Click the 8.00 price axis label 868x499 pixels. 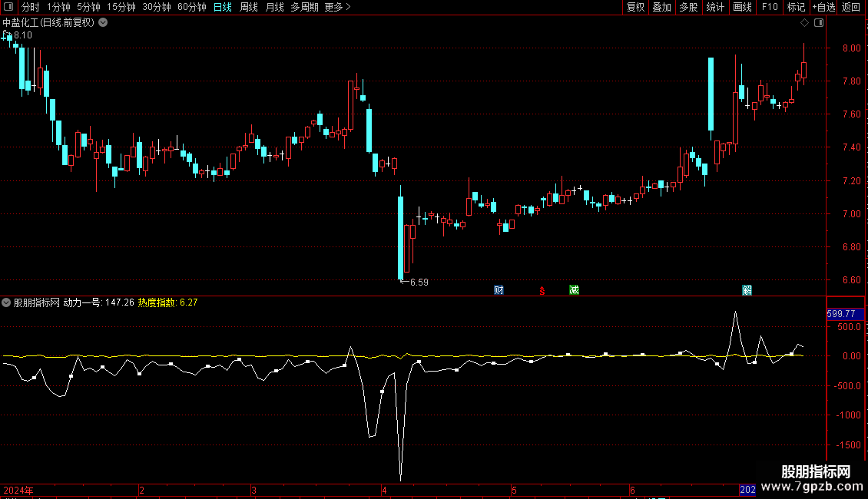click(x=851, y=48)
